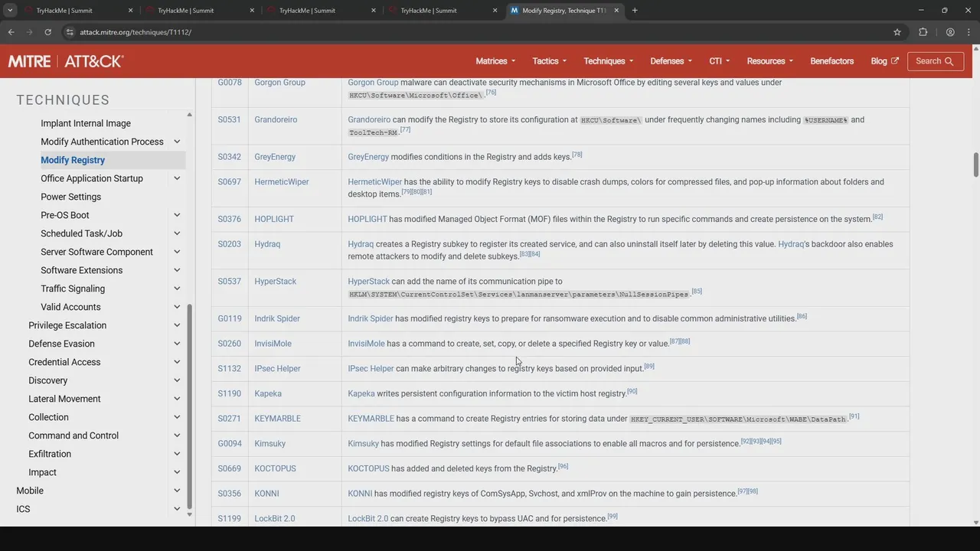This screenshot has height=551, width=980.
Task: View site information icon in address bar
Action: pyautogui.click(x=70, y=32)
